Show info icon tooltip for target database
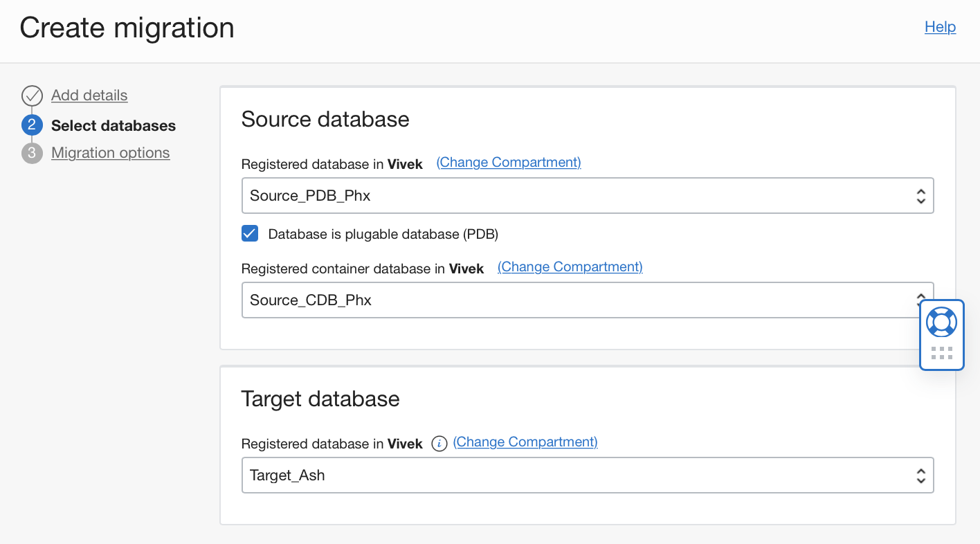980x544 pixels. (x=439, y=444)
